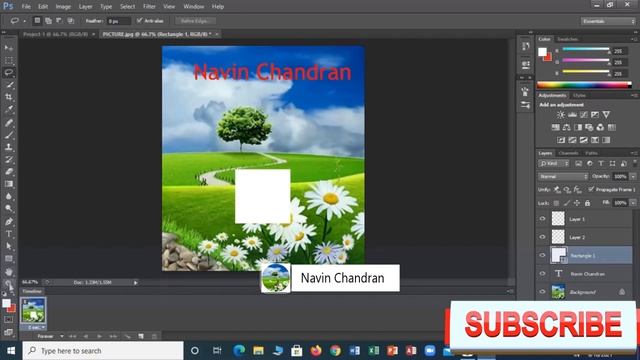Click the foreground color swatch in toolbox
Screen dimensions: 640x360
click(x=6, y=304)
